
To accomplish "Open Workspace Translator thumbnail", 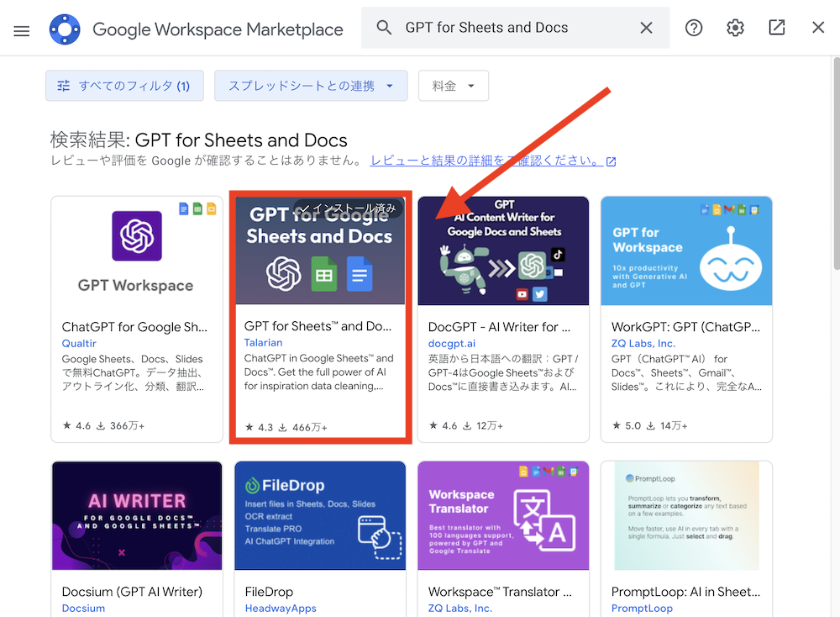I will click(x=503, y=515).
